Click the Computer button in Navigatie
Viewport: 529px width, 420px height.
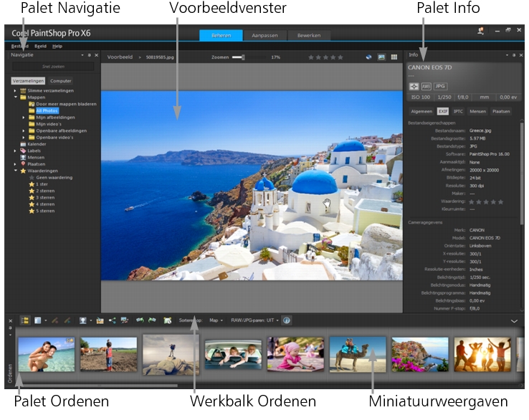point(61,81)
